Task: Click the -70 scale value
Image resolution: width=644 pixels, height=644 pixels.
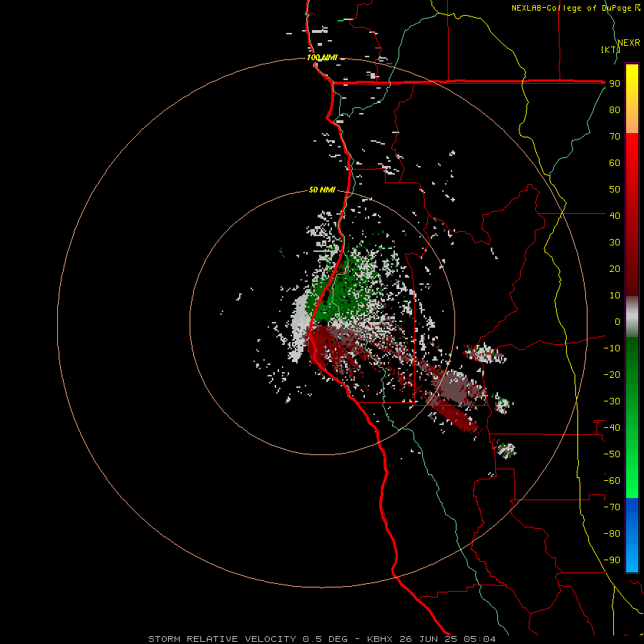Action: tap(612, 507)
